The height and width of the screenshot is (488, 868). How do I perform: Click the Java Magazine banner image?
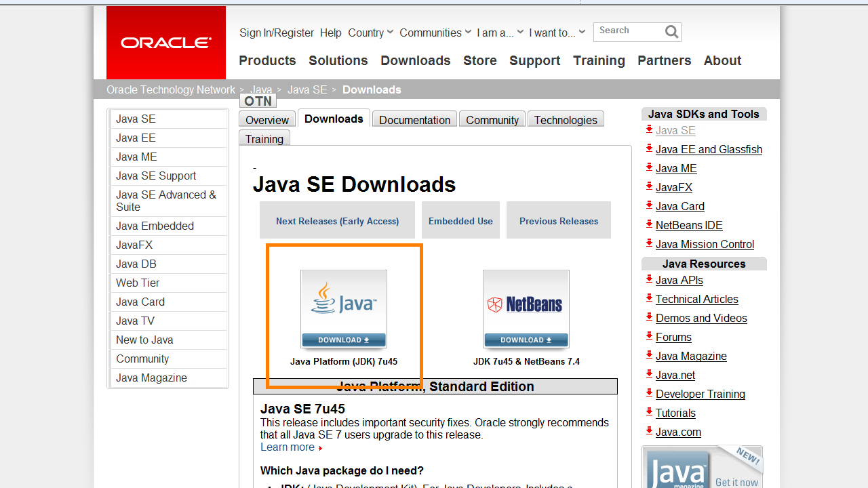click(x=702, y=467)
